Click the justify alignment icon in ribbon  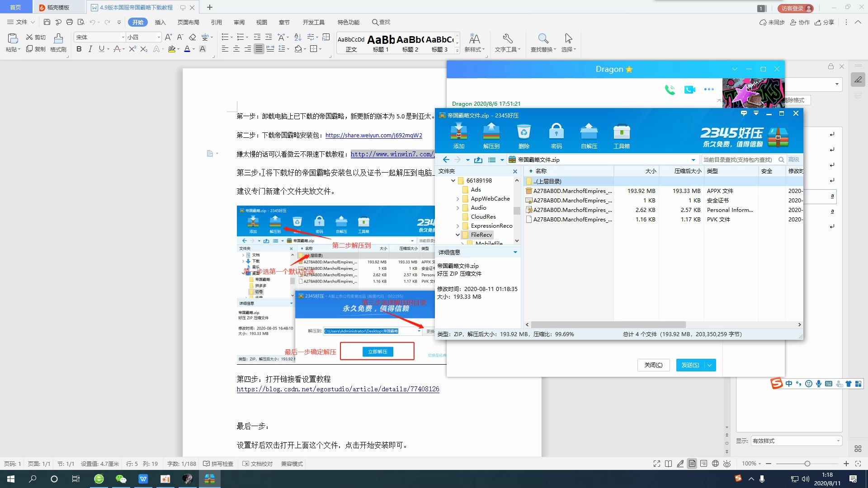(259, 49)
